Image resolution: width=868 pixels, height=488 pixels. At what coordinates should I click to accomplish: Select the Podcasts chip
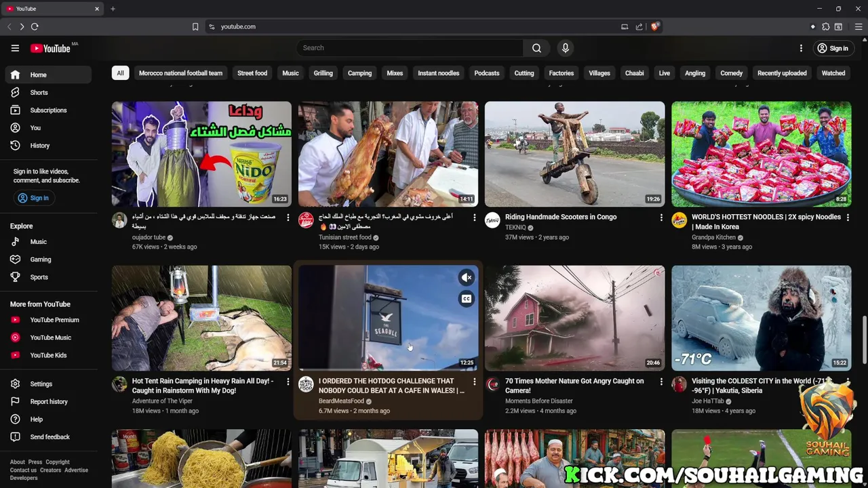click(487, 73)
